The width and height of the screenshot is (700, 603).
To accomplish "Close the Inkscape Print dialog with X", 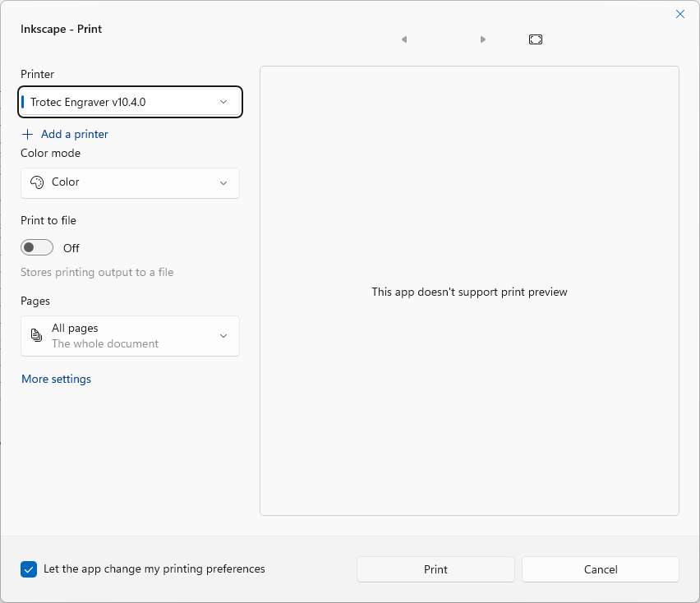I will [x=680, y=14].
